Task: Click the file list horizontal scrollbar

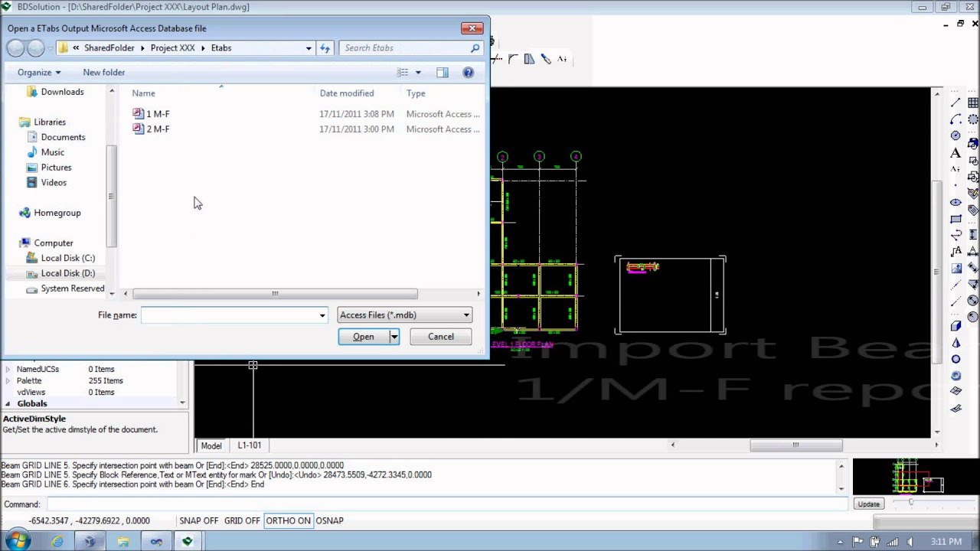Action: (x=275, y=294)
